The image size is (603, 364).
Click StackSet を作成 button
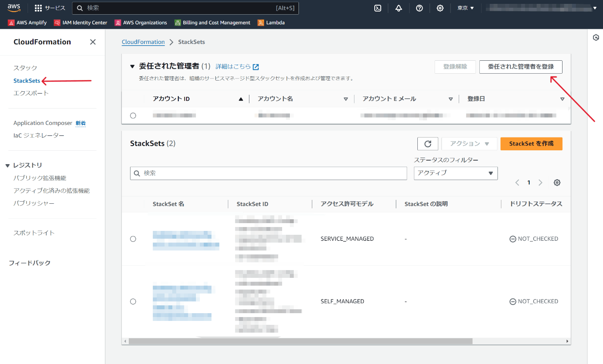coord(532,144)
